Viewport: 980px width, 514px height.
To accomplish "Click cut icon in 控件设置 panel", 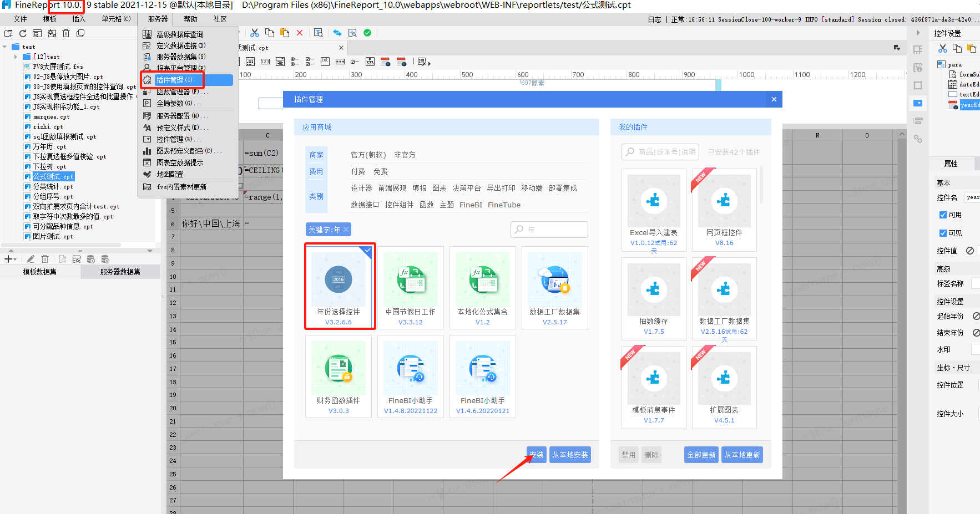I will pos(943,48).
